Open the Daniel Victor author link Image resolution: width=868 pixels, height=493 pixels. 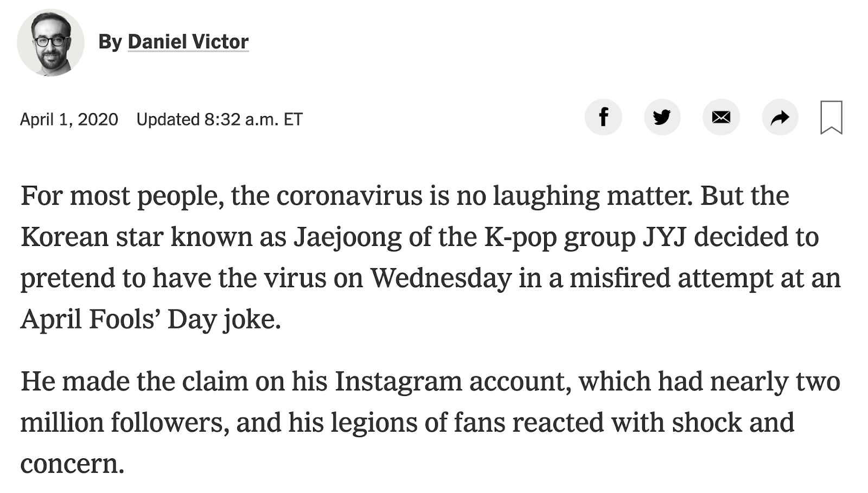188,41
